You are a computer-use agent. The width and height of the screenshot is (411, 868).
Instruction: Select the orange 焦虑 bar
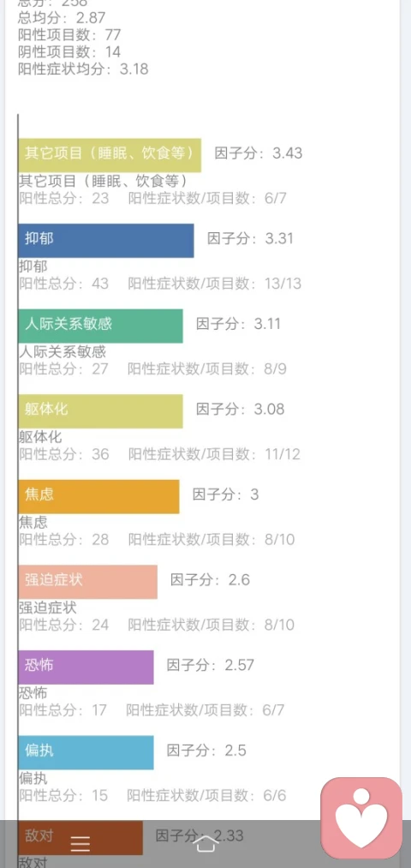point(99,497)
